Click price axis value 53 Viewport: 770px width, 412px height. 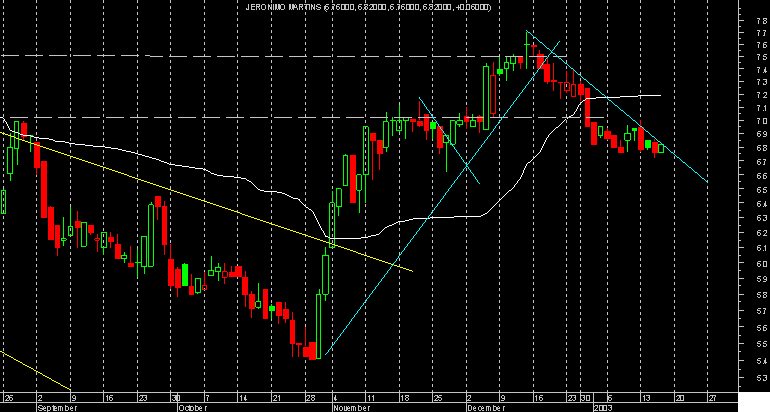tap(762, 379)
